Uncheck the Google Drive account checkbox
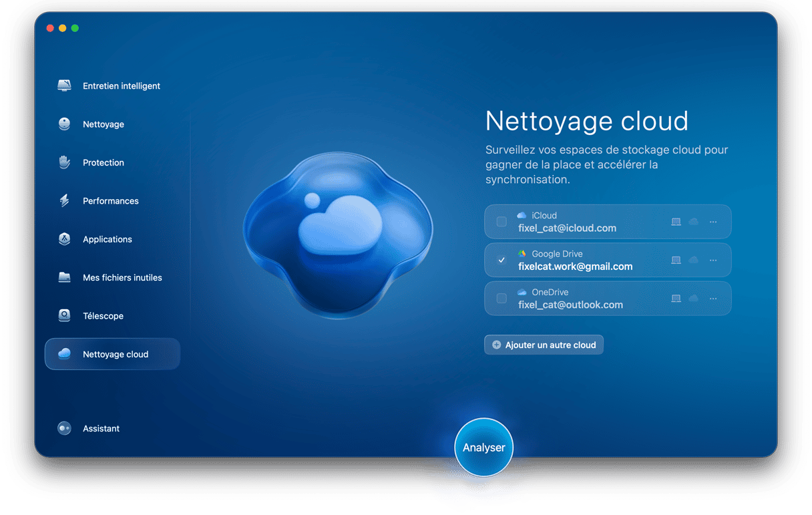Viewport: 812px width, 515px height. pos(501,260)
